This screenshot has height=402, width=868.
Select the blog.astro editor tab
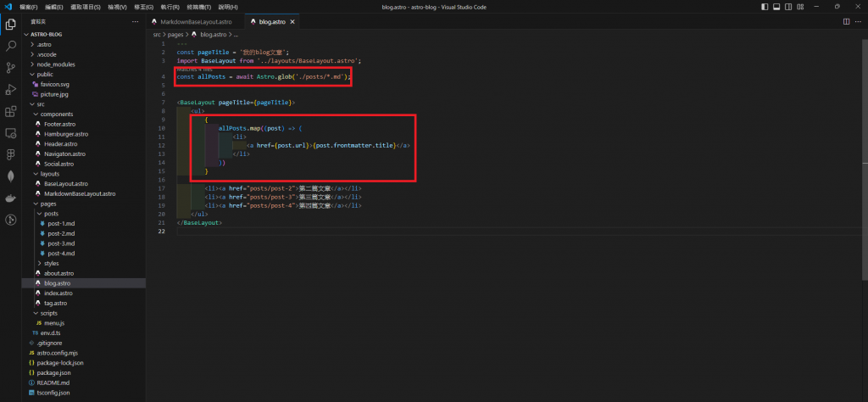point(272,22)
